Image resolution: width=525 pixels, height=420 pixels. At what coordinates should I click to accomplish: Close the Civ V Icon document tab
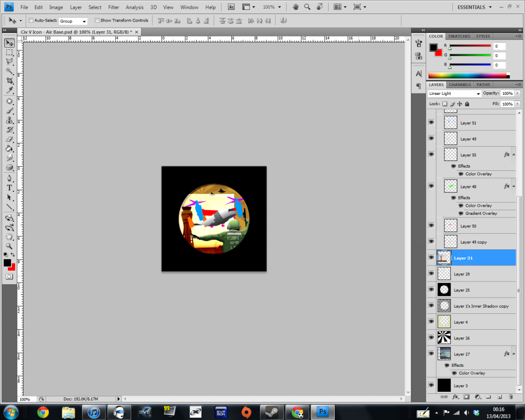coord(136,32)
